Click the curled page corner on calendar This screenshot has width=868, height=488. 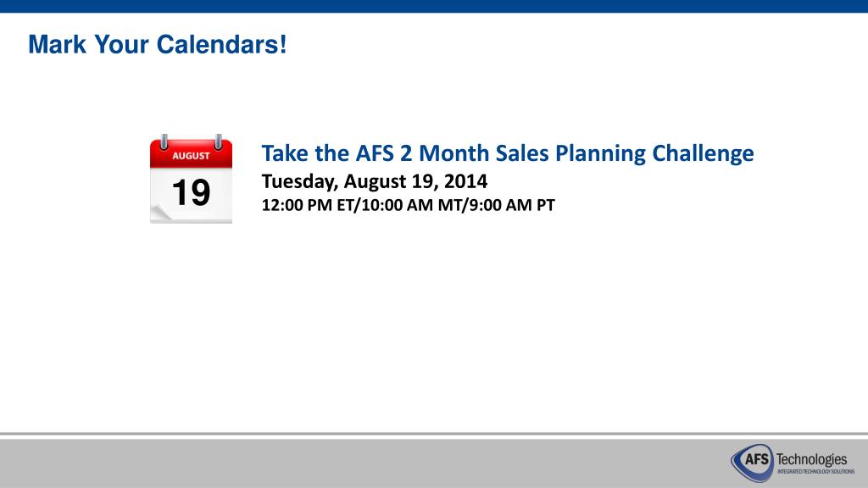click(x=160, y=213)
